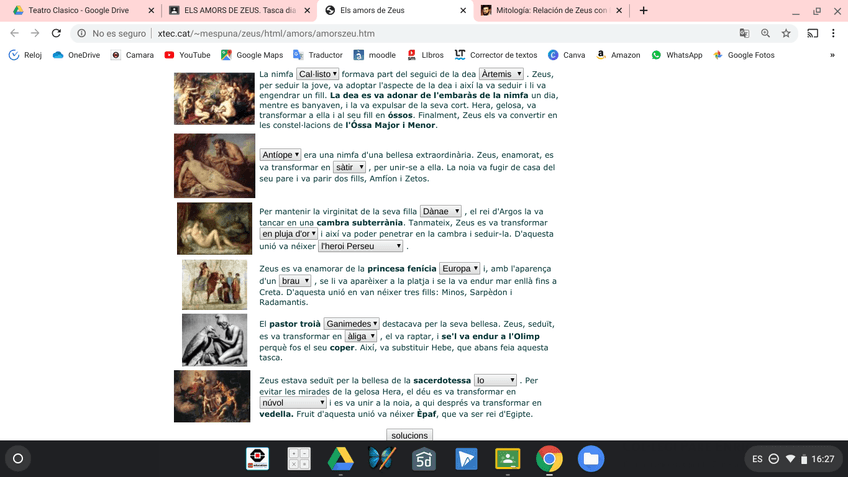
Task: Click the address bar URL
Action: point(266,34)
